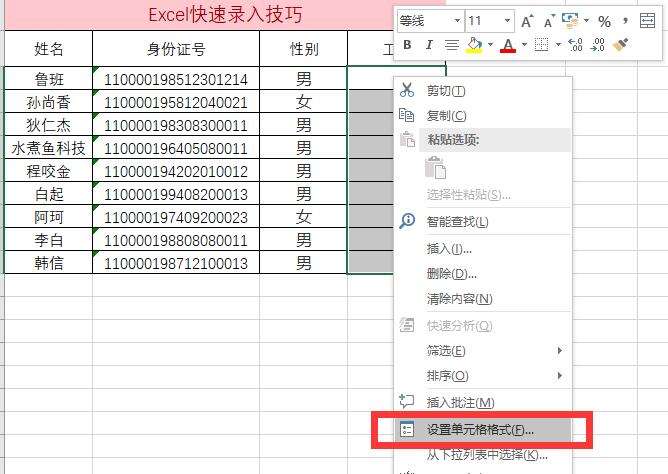Select the cell containing 阿珂

(49, 216)
